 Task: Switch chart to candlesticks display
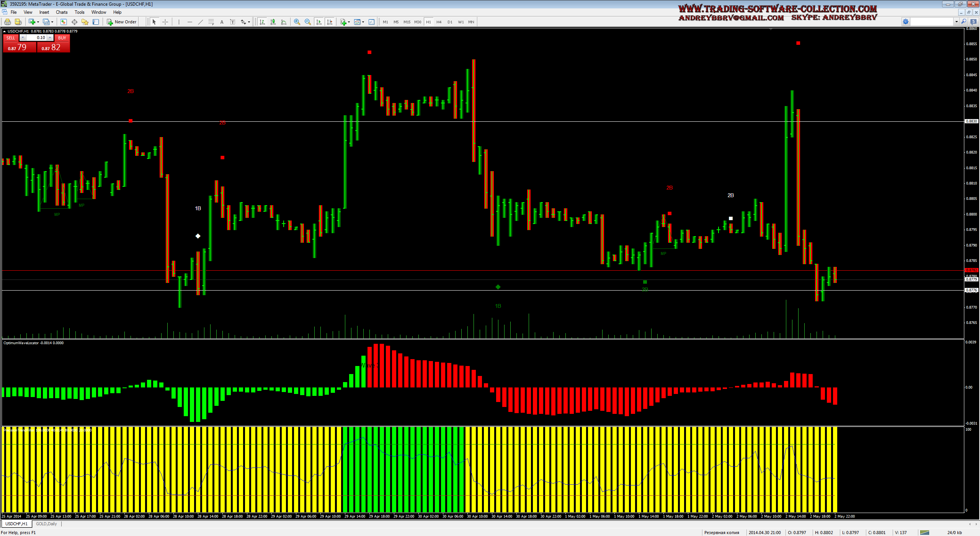click(x=273, y=22)
